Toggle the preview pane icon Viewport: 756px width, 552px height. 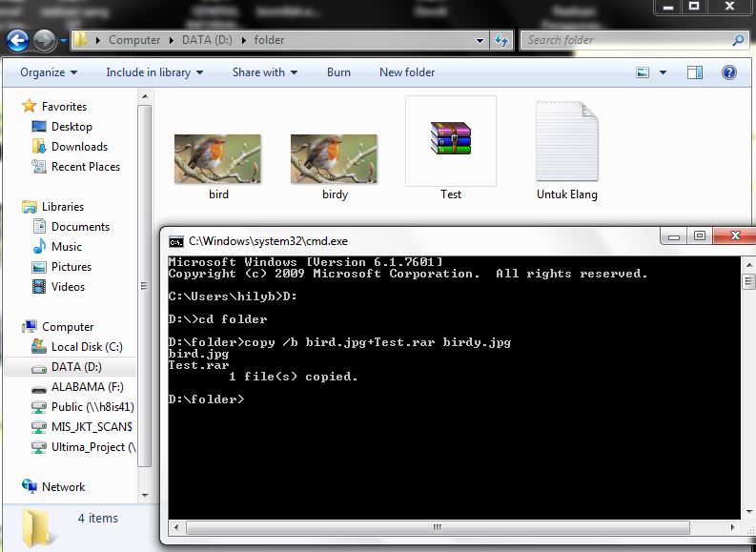point(695,72)
